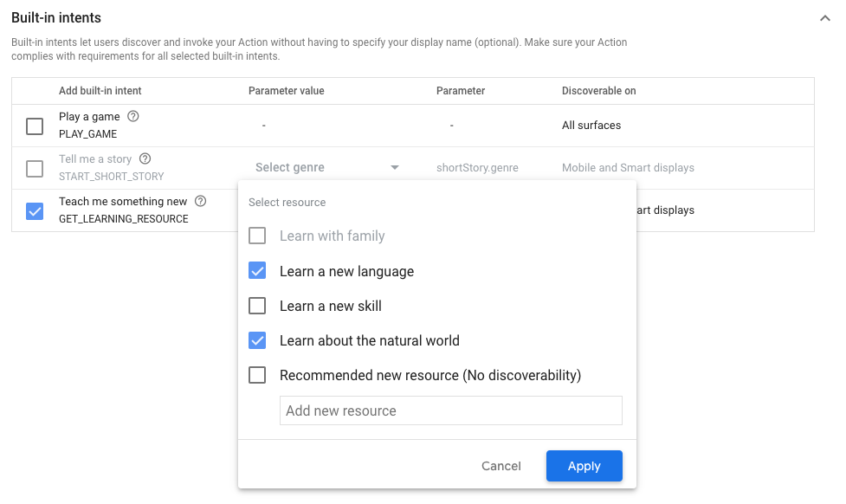Screen dimensions: 846x504
Task: Click the PLAY_GAME intent name
Action: [x=87, y=134]
